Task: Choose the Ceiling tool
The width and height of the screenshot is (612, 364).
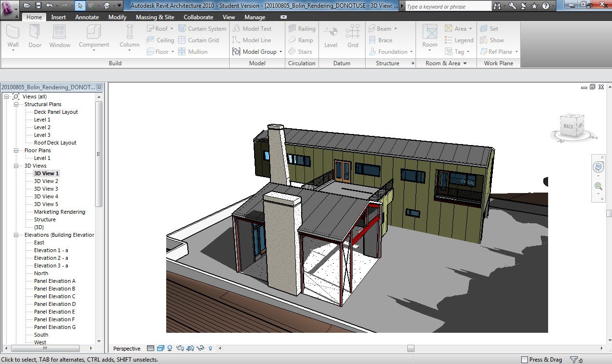Action: [x=160, y=40]
